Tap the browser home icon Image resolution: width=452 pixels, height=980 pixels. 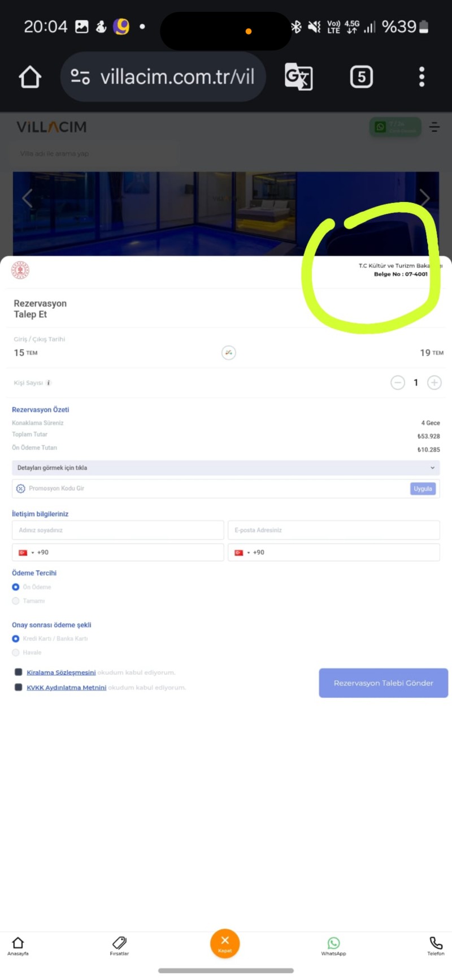[30, 77]
